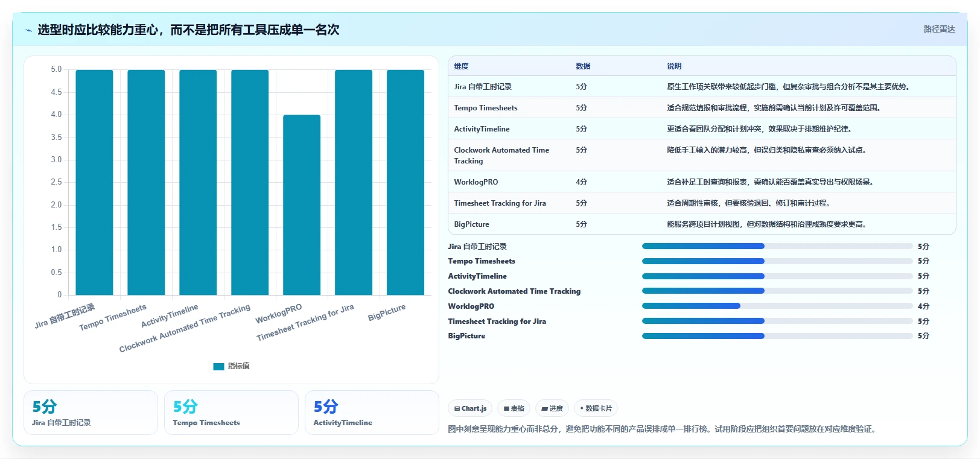Click the Chart.js tag
This screenshot has height=459, width=980.
pyautogui.click(x=470, y=408)
